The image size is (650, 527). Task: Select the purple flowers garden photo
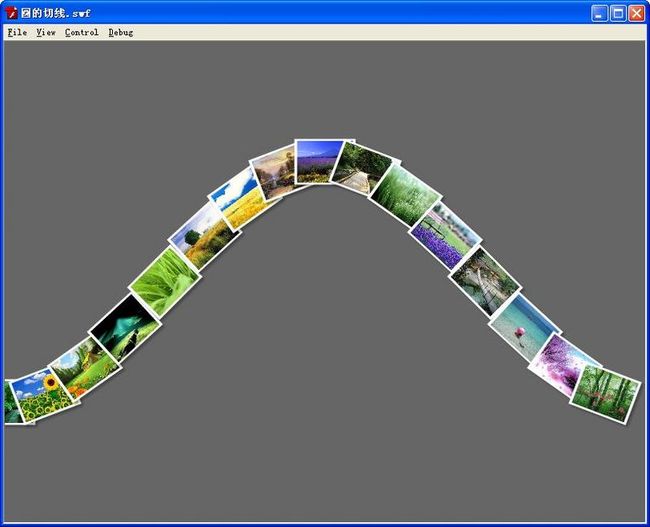click(444, 236)
